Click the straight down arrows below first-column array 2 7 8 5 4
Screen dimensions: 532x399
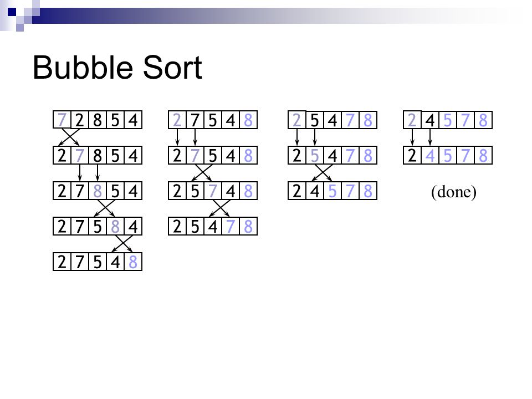click(89, 172)
